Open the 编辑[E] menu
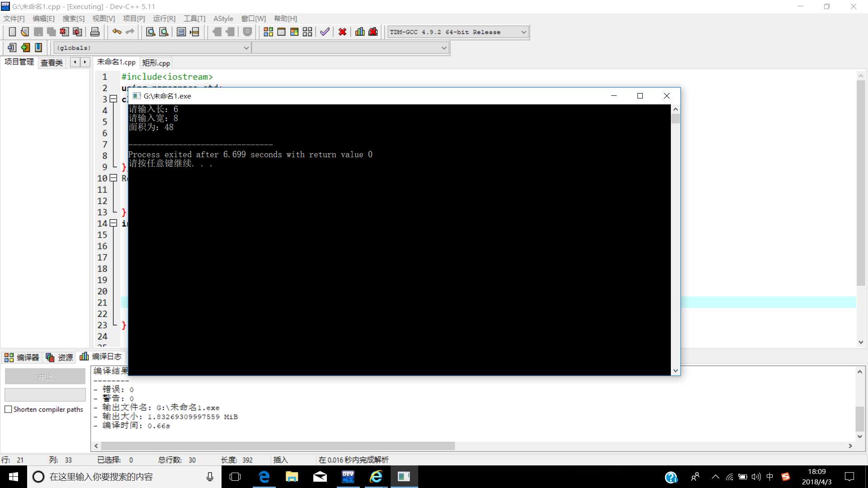 coord(43,19)
